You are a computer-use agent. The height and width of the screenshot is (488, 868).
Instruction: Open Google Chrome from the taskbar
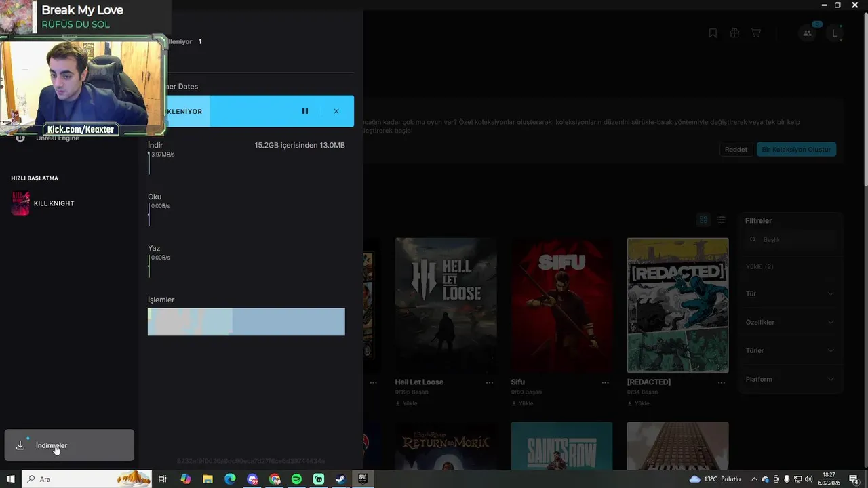coord(275,479)
